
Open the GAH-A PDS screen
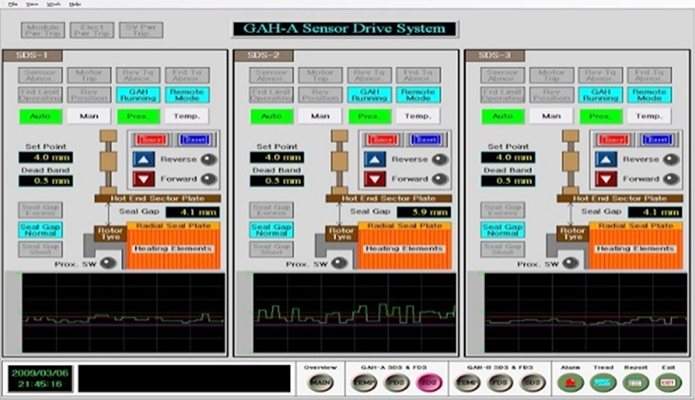coord(397,381)
